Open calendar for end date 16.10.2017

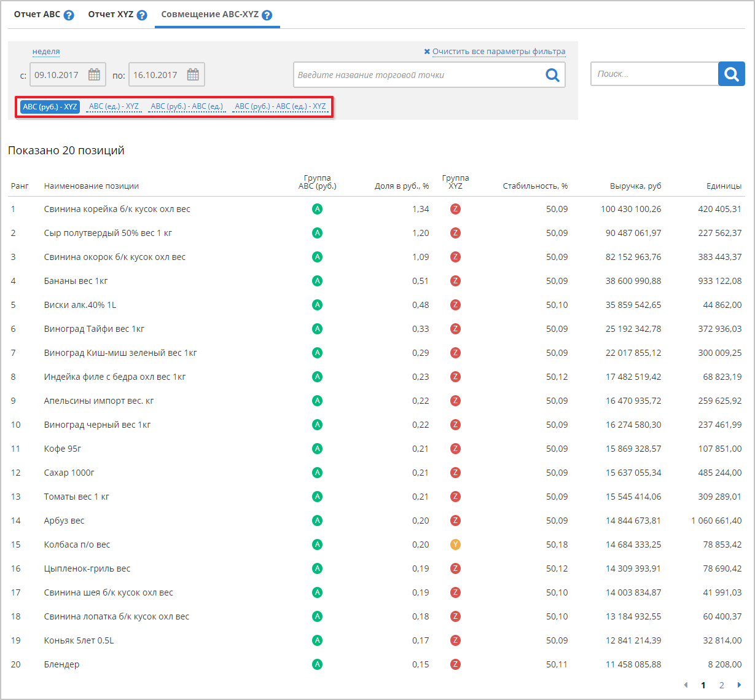tap(193, 75)
